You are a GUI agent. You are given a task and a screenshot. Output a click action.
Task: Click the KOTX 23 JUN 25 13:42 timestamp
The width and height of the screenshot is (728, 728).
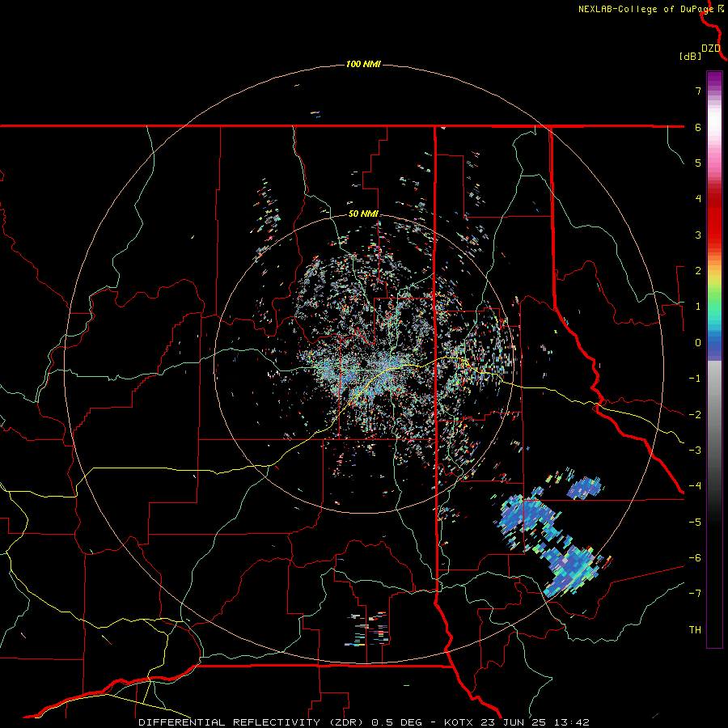517,722
